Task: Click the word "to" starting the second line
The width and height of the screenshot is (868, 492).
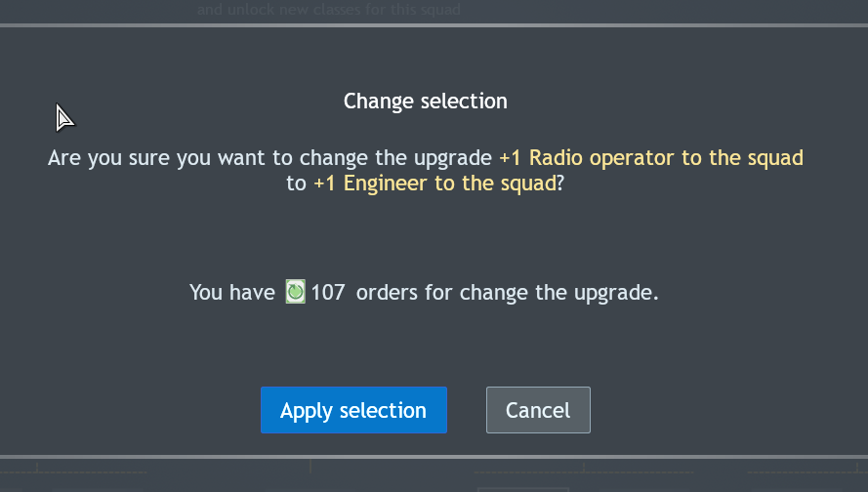Action: coord(296,183)
